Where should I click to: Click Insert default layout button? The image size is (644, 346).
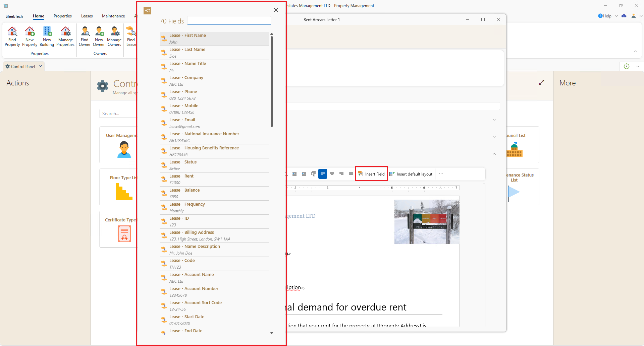pos(411,174)
